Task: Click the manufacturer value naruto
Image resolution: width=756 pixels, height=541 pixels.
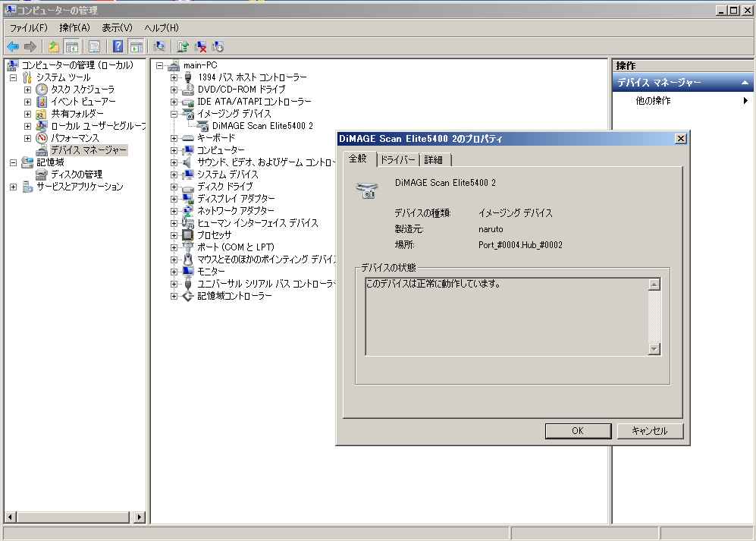Action: click(491, 229)
